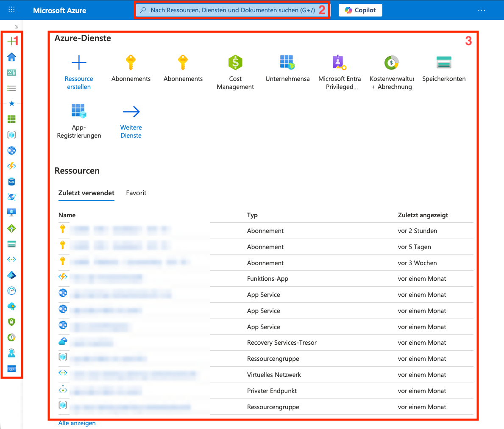Open Microsoft Entra Privileged service icon
The width and height of the screenshot is (504, 429).
coord(340,63)
